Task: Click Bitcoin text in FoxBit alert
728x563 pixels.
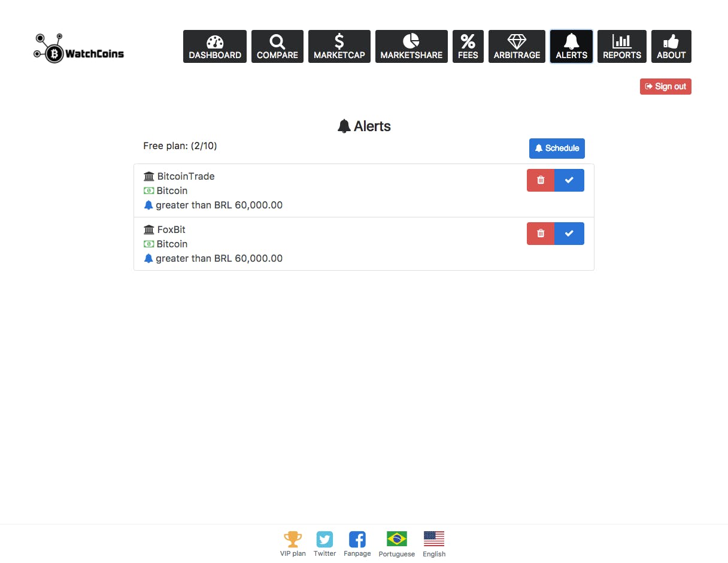Action: 172,244
